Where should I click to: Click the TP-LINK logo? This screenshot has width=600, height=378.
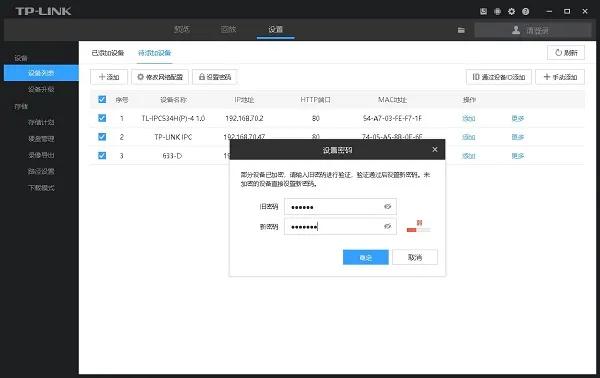click(x=43, y=11)
